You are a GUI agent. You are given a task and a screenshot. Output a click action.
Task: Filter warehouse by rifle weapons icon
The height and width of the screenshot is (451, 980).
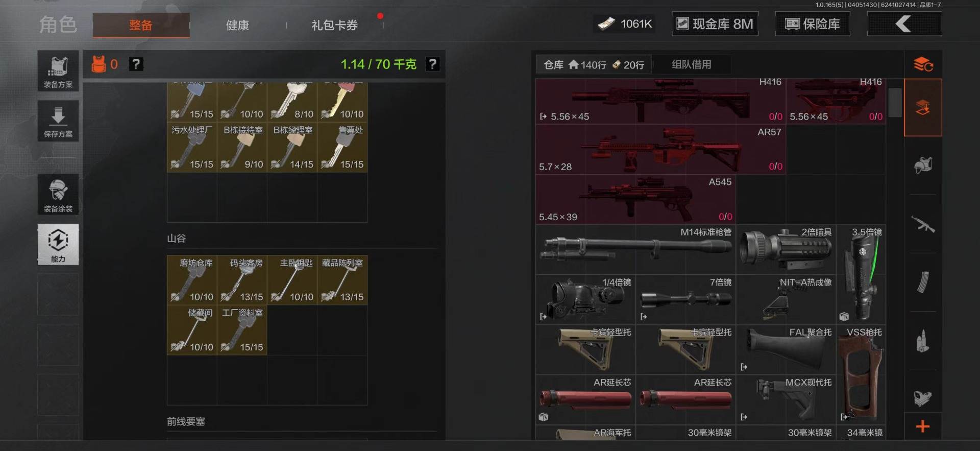[x=923, y=224]
